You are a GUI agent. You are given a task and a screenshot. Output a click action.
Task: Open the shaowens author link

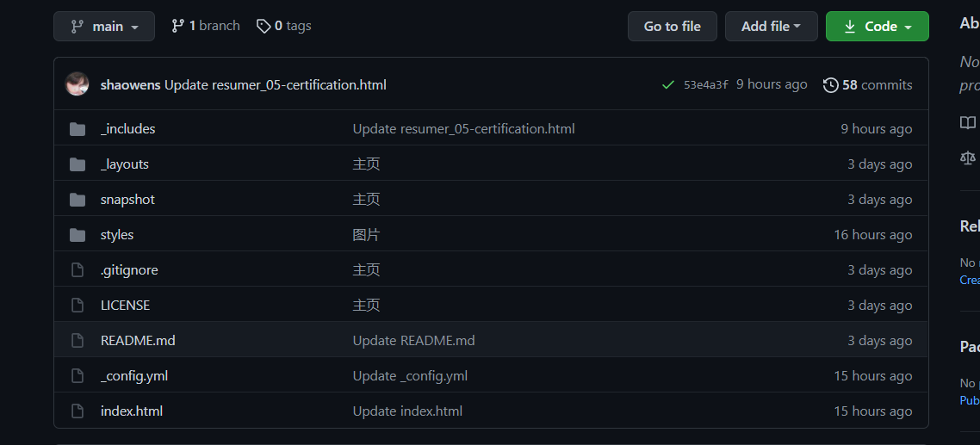[x=130, y=85]
